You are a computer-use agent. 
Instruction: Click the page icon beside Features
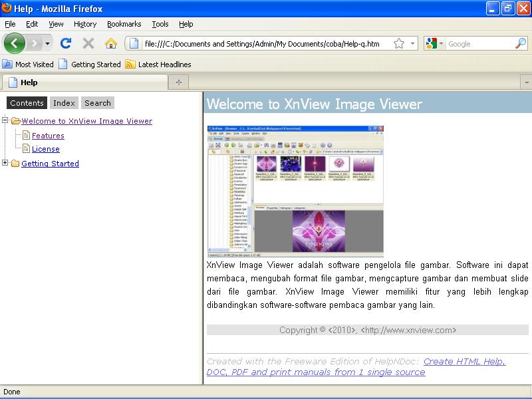[26, 135]
